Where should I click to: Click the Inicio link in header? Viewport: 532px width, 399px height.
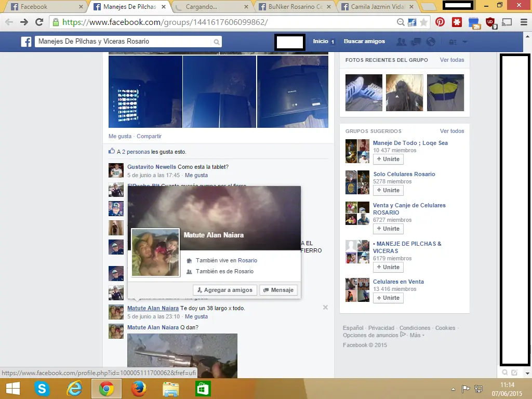point(321,41)
